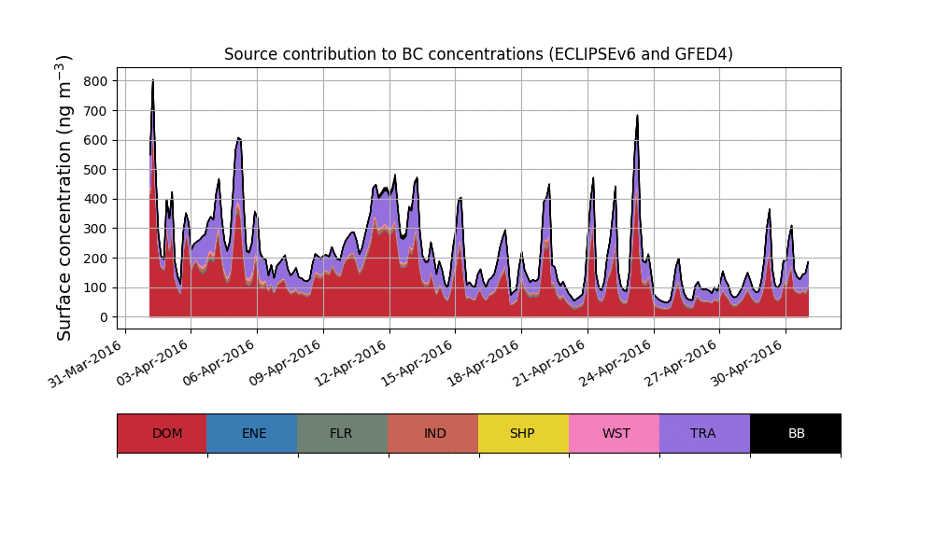
Task: Click the 09-Apr-2016 date label
Action: [x=285, y=363]
